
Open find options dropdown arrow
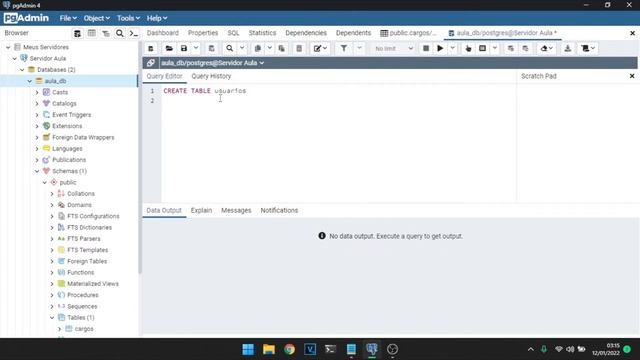tap(242, 49)
